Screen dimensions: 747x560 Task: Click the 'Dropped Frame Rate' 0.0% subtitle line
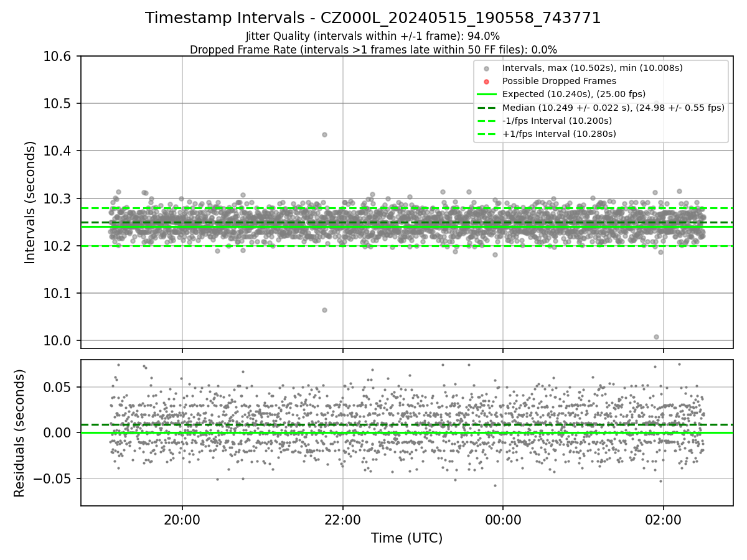[x=373, y=50]
